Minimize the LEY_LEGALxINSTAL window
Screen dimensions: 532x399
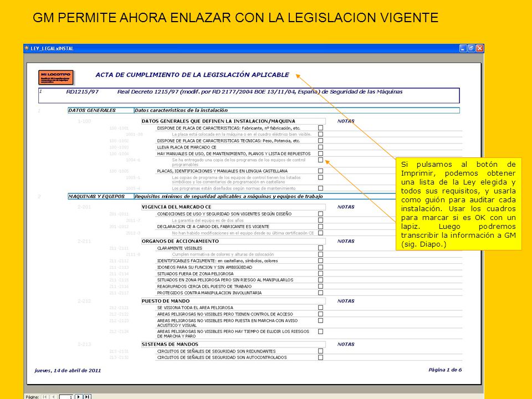[463, 49]
